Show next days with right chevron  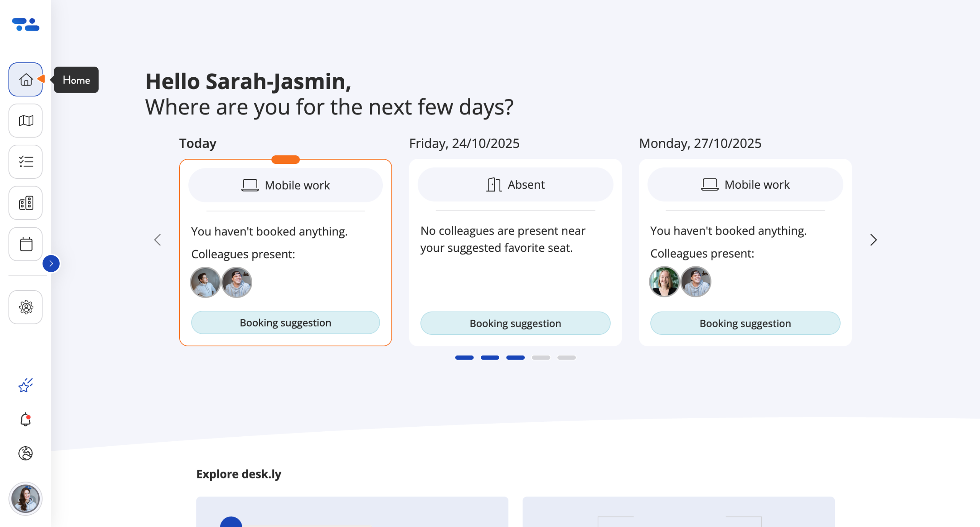click(873, 240)
